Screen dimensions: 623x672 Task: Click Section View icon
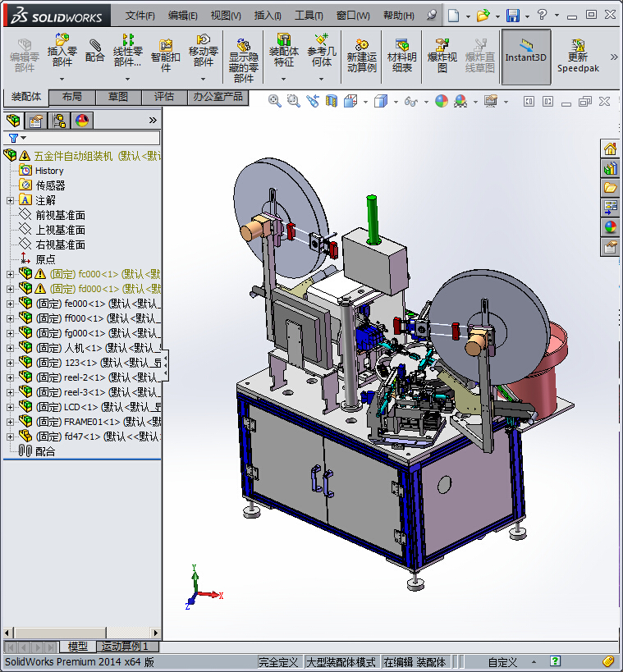click(332, 101)
